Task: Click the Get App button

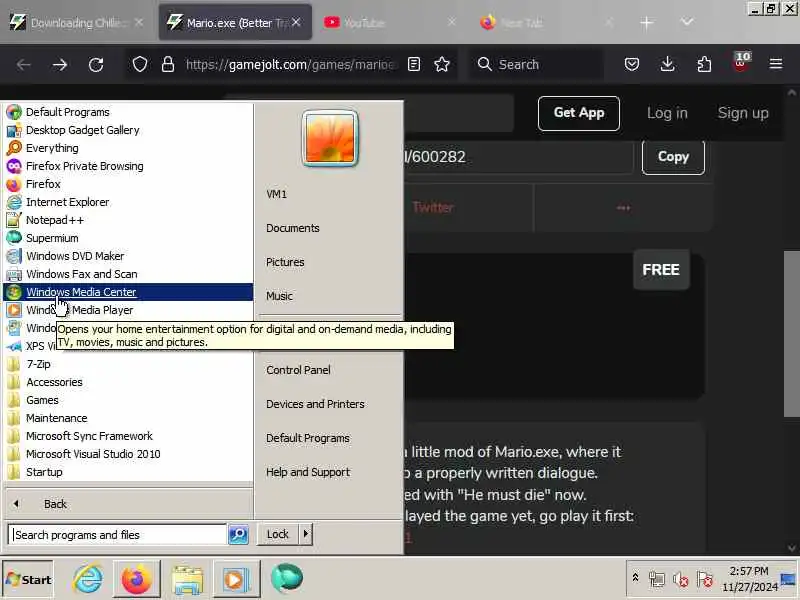Action: 579,113
